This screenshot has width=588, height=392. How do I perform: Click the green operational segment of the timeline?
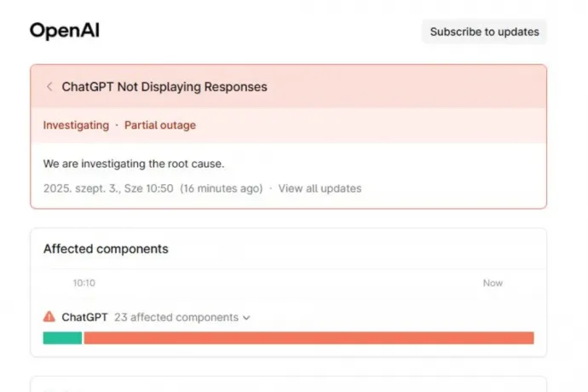62,338
